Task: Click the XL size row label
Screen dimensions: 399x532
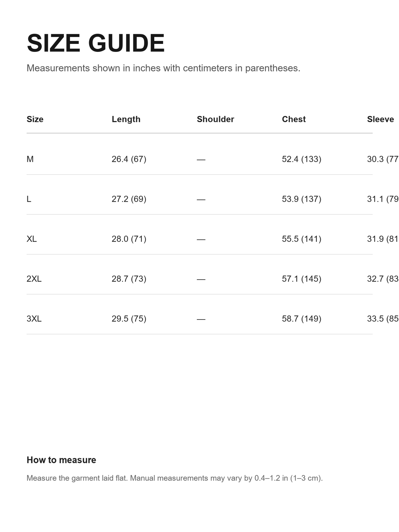Action: tap(32, 239)
